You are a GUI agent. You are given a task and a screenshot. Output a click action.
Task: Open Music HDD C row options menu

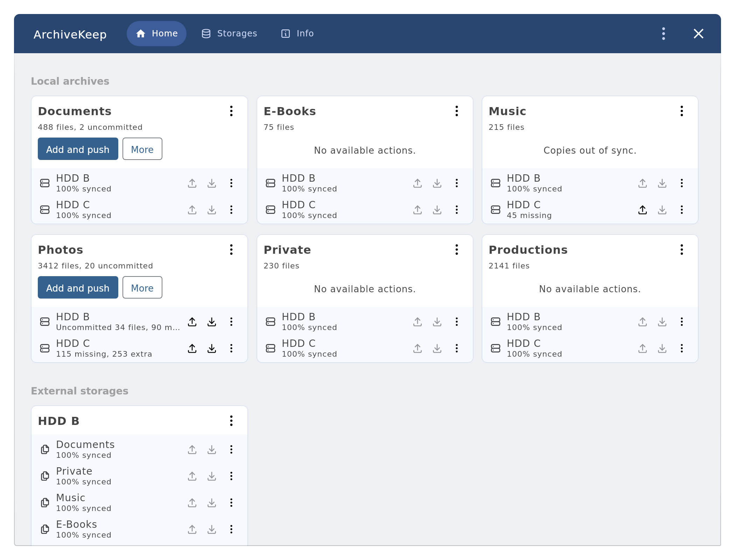[681, 210]
